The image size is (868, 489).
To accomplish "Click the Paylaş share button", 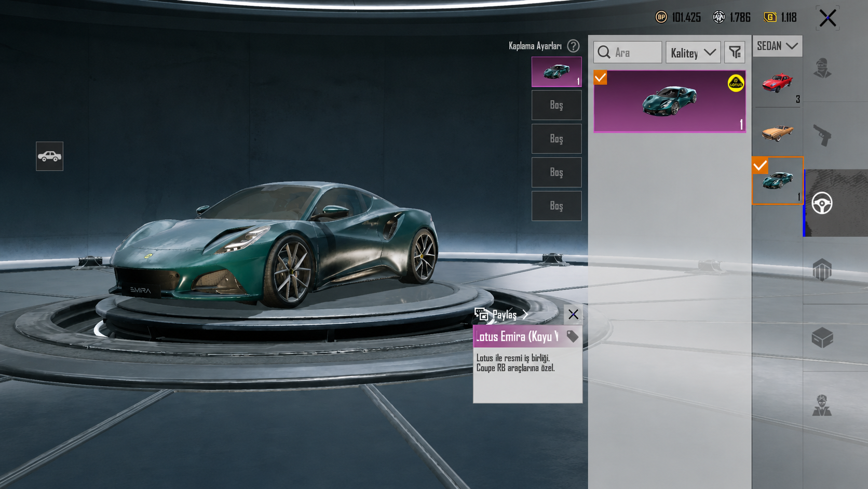I will tap(501, 314).
